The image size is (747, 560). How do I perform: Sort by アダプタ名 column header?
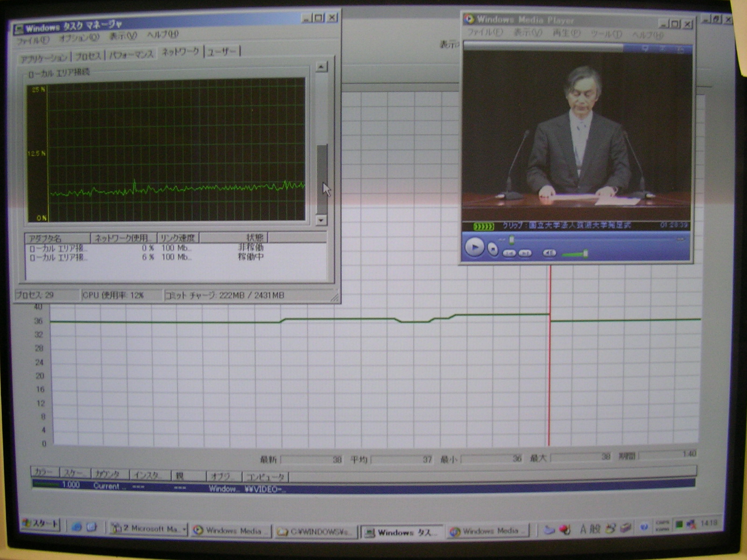(x=57, y=238)
